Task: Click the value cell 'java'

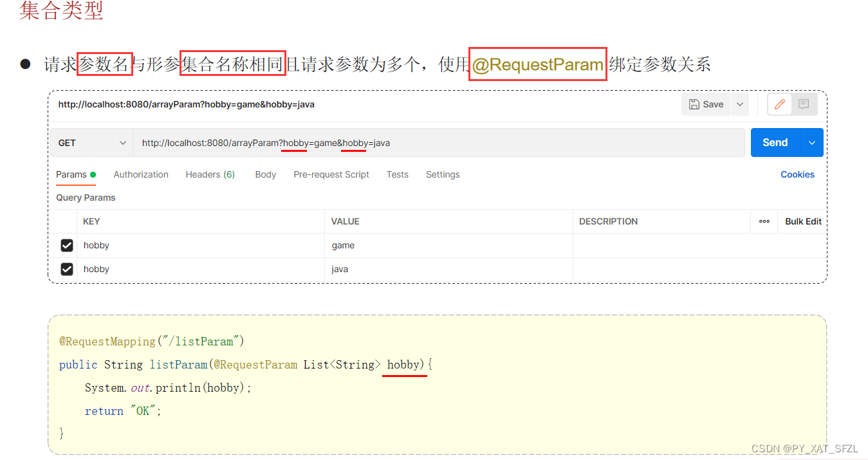Action: (448, 269)
